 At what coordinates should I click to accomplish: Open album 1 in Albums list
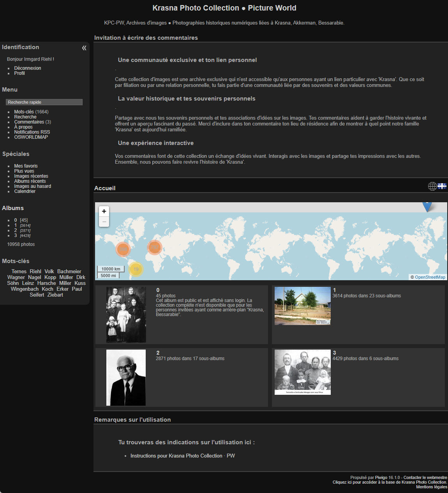point(16,225)
